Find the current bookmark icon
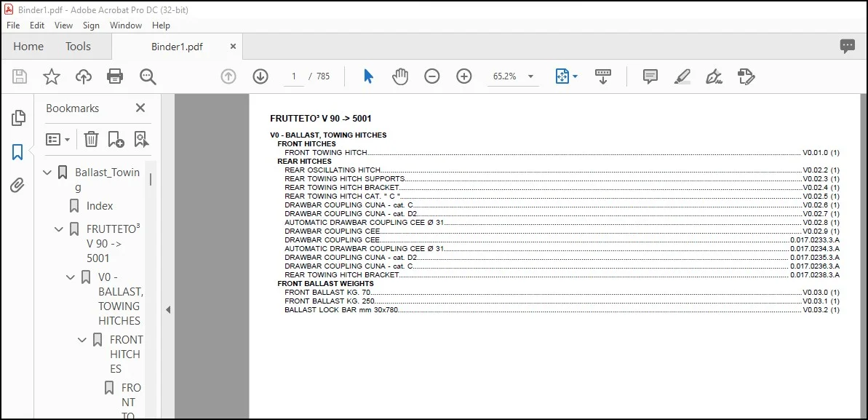The image size is (868, 420). (141, 139)
